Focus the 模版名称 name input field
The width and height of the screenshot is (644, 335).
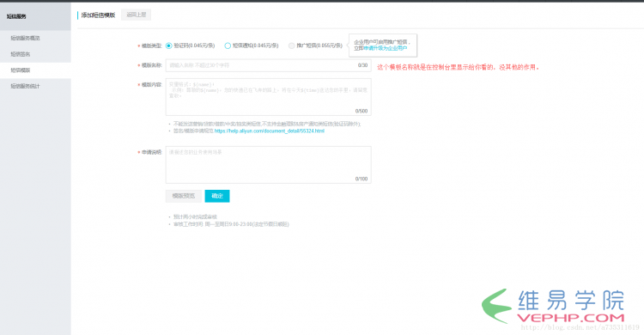click(269, 65)
